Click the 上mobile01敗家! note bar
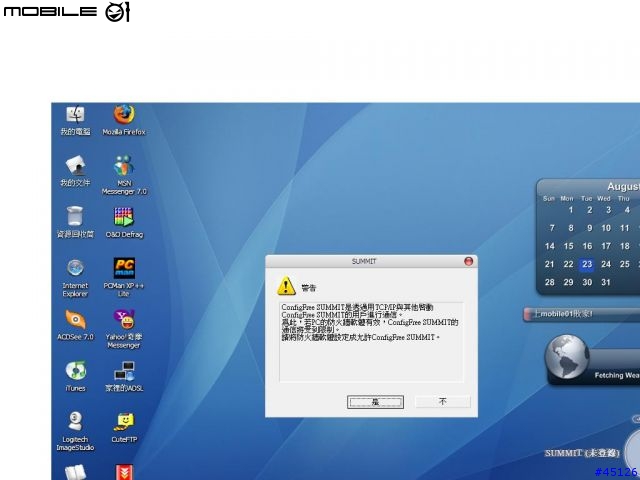The width and height of the screenshot is (640, 480). (x=582, y=314)
